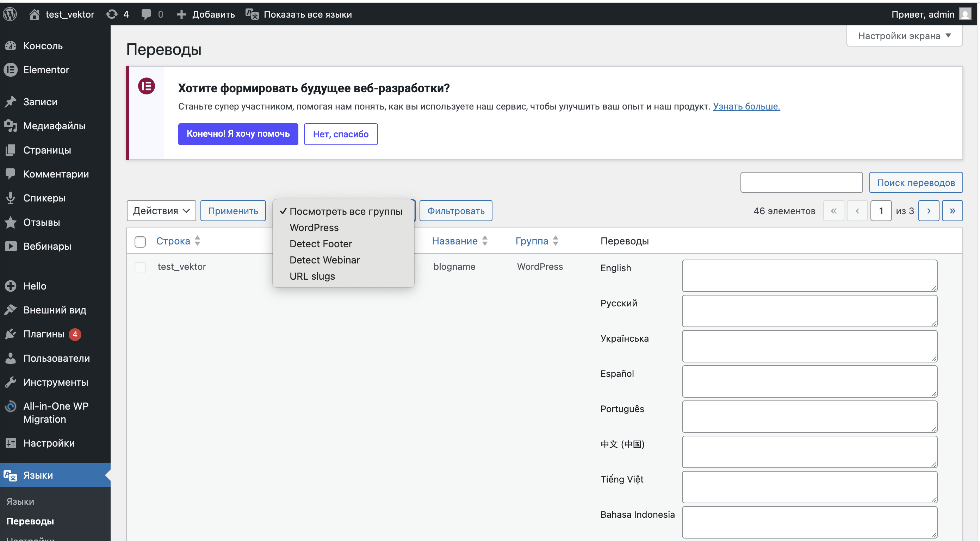
Task: Open the Медиафайлы sidebar section
Action: 54,125
